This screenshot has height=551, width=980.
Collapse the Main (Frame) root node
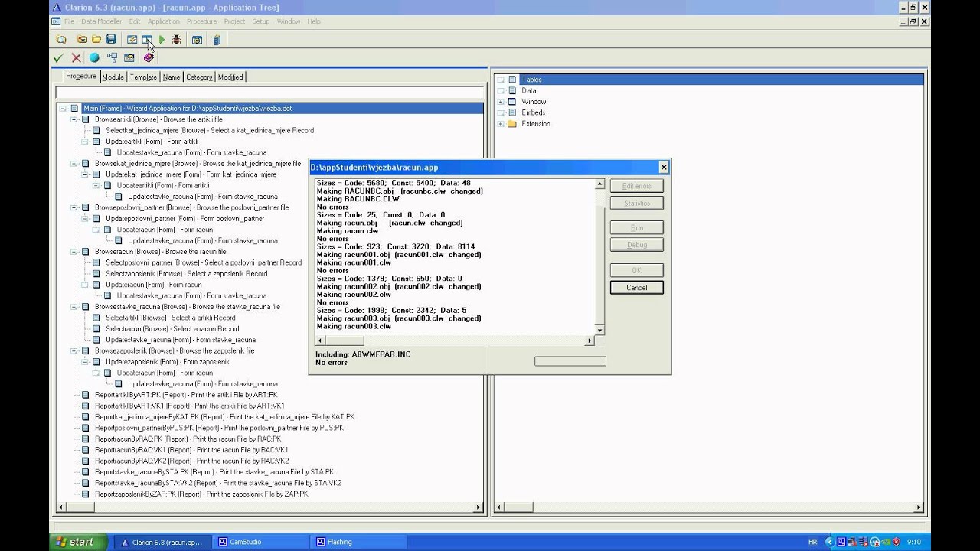coord(64,109)
